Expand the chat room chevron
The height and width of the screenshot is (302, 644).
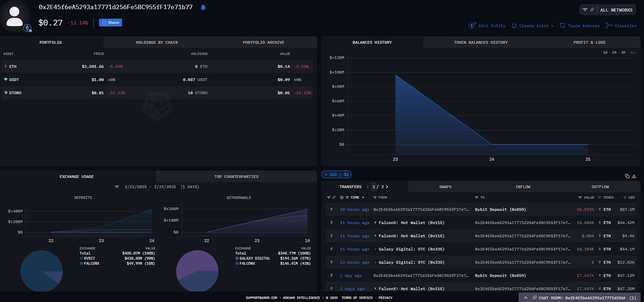tap(526, 298)
